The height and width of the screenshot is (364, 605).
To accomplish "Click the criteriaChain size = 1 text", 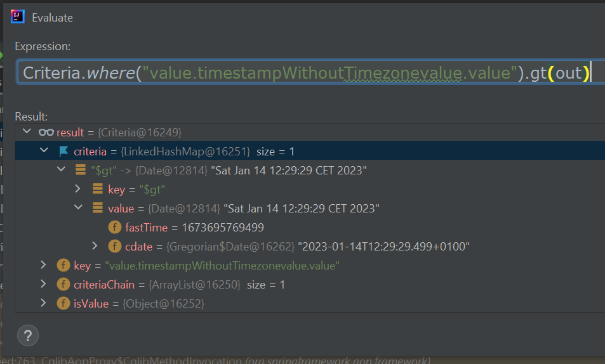I will click(x=266, y=285).
